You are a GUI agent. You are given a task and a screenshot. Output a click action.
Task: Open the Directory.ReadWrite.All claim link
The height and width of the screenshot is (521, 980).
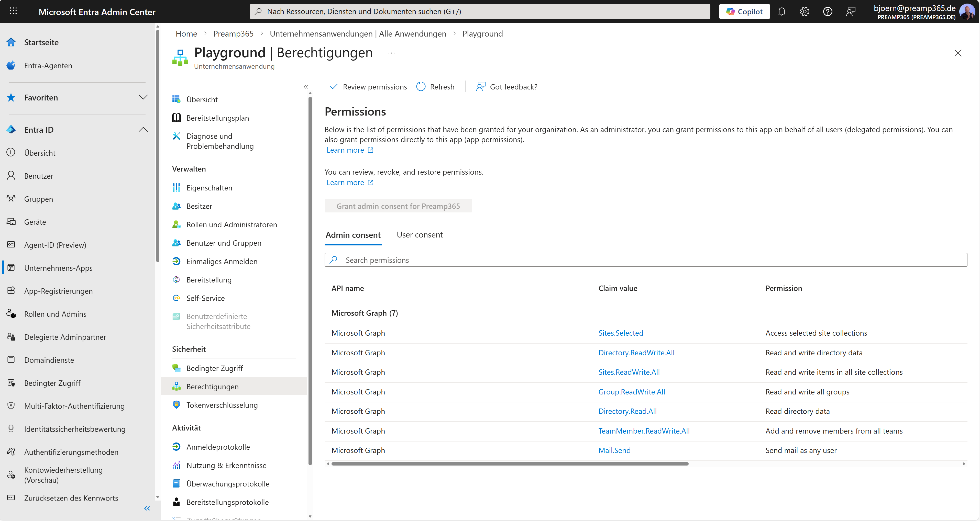pos(636,353)
